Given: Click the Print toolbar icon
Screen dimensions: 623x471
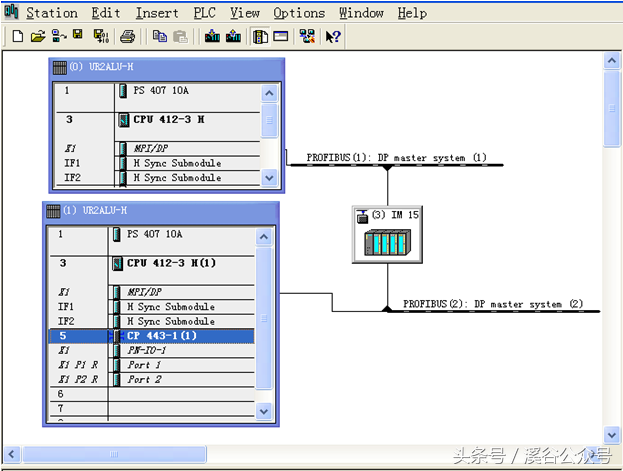Looking at the screenshot, I should click(128, 36).
